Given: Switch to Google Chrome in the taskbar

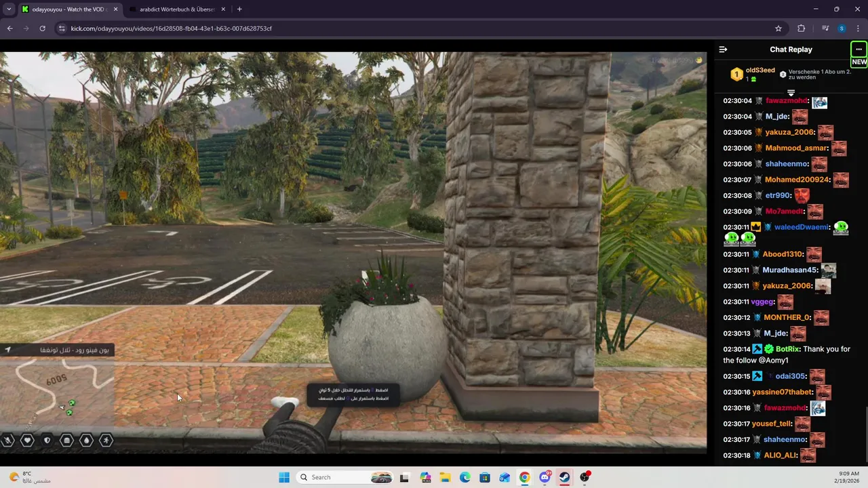Looking at the screenshot, I should [x=524, y=477].
